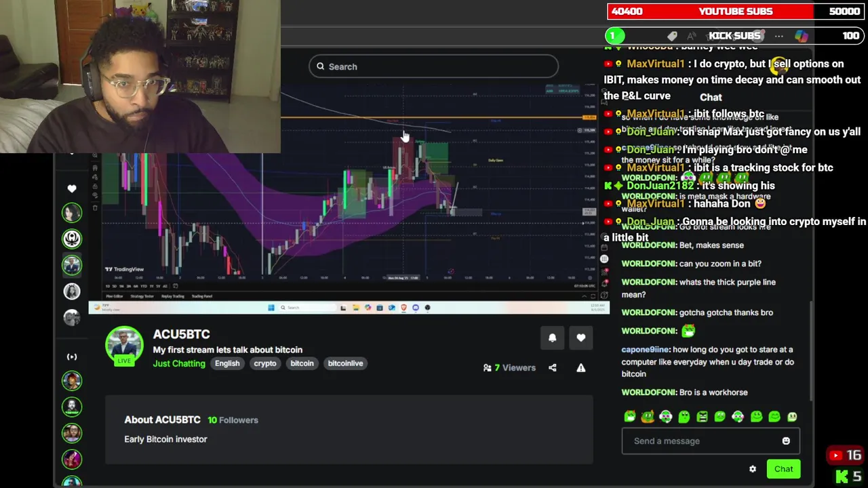Click TradingView logo on the chart
This screenshot has height=488, width=868.
coord(125,269)
